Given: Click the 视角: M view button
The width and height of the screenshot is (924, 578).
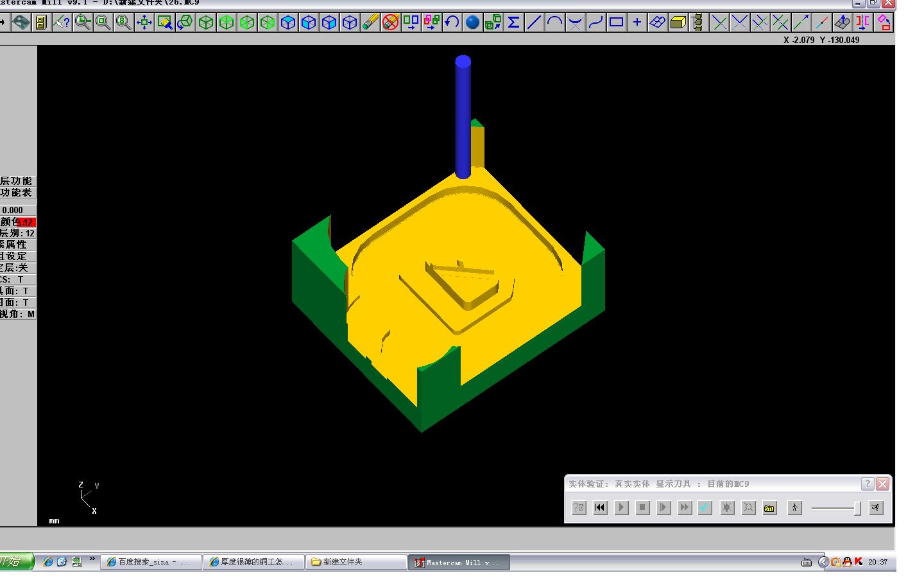Looking at the screenshot, I should [17, 314].
